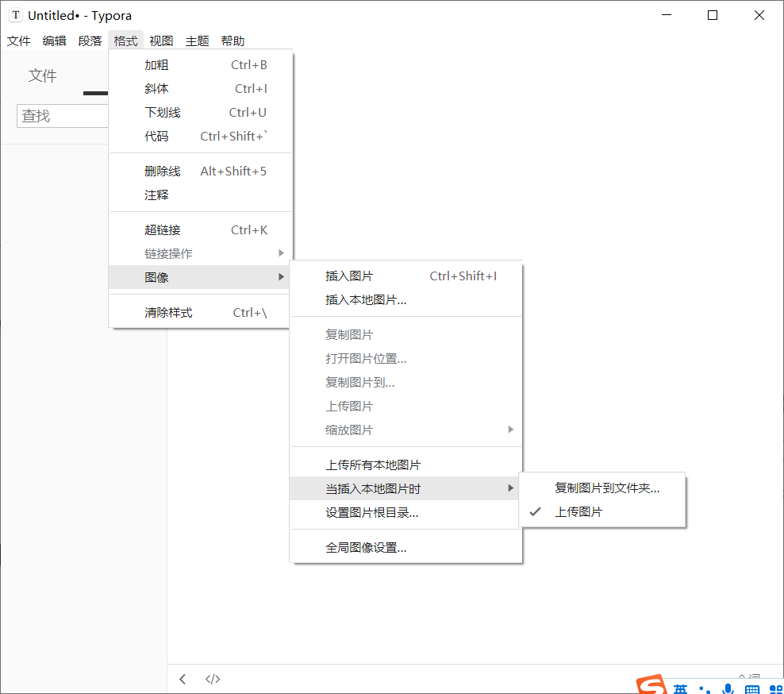Collapse the sidebar with the arrow icon
The height and width of the screenshot is (694, 784).
coord(183,679)
